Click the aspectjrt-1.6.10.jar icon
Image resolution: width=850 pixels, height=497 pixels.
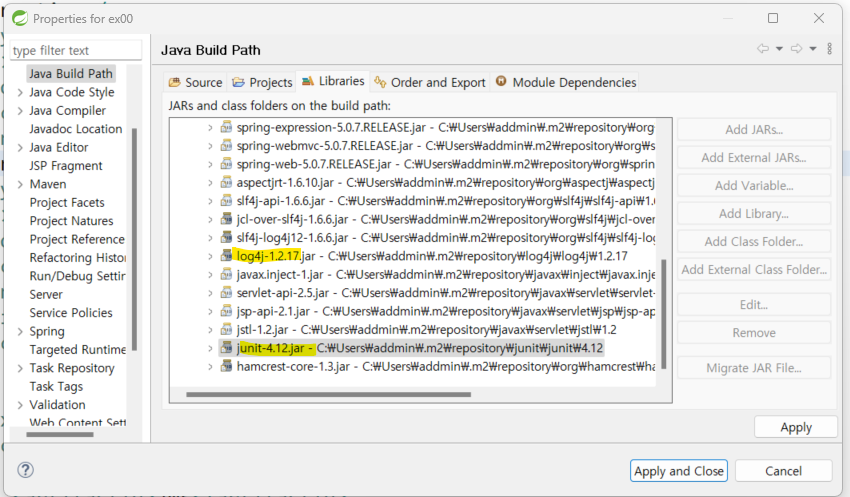(x=226, y=183)
